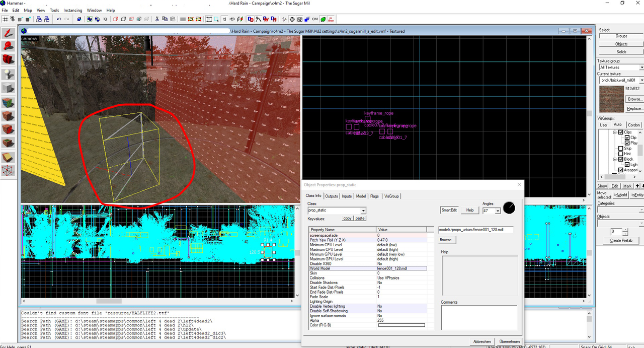Click the brickwall texture preview thumbnail

[611, 98]
